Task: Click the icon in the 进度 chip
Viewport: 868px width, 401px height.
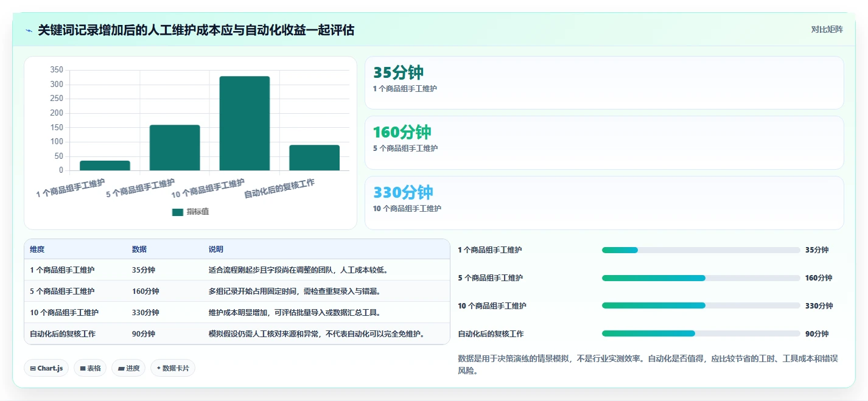Action: tap(121, 369)
